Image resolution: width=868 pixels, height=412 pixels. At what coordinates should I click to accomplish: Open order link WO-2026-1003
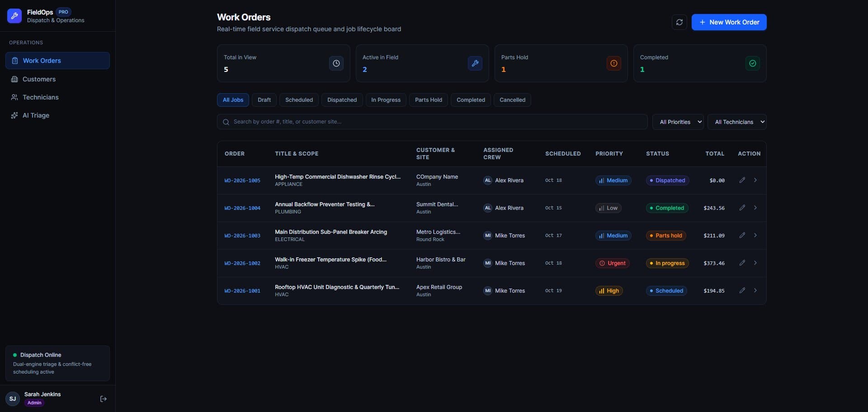(x=242, y=236)
